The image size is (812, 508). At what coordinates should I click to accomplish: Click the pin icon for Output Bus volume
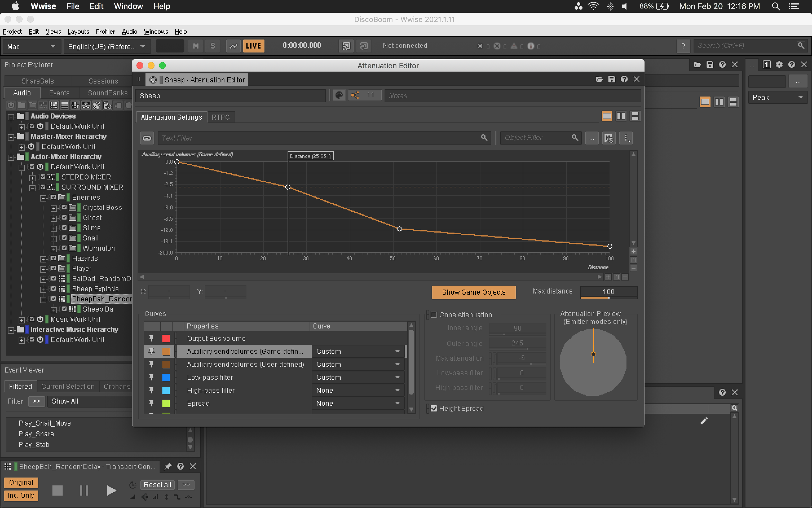151,338
